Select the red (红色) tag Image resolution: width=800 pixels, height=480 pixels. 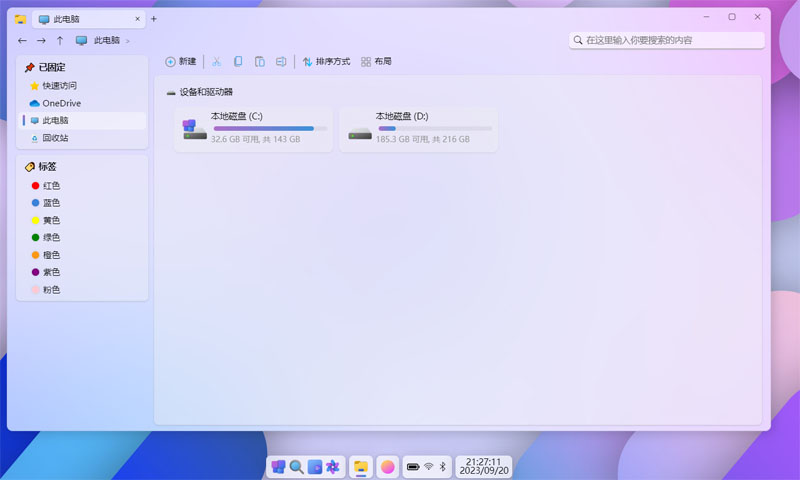click(x=46, y=186)
